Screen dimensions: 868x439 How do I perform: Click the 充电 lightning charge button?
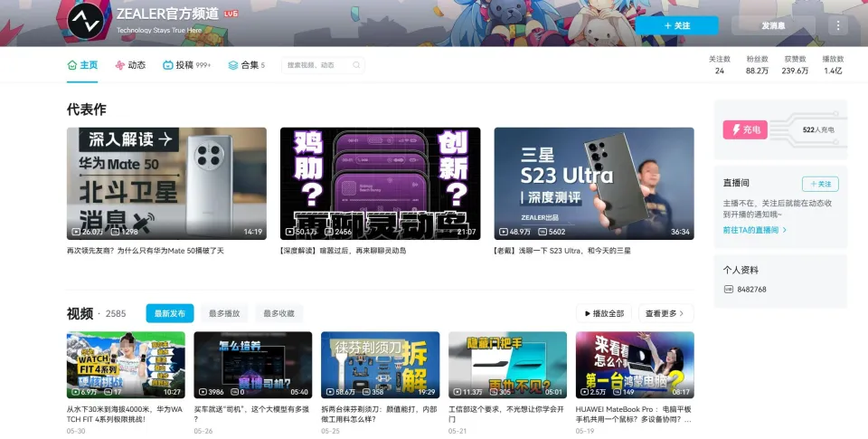pyautogui.click(x=745, y=129)
